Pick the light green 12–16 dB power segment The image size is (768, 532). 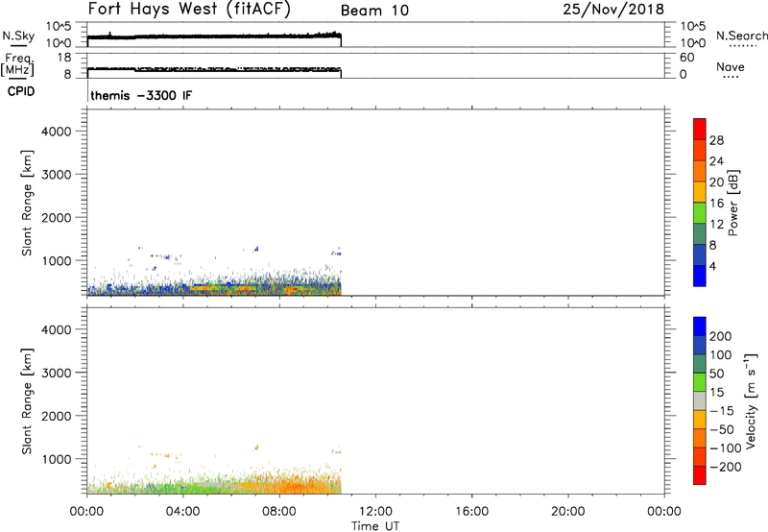coord(700,213)
